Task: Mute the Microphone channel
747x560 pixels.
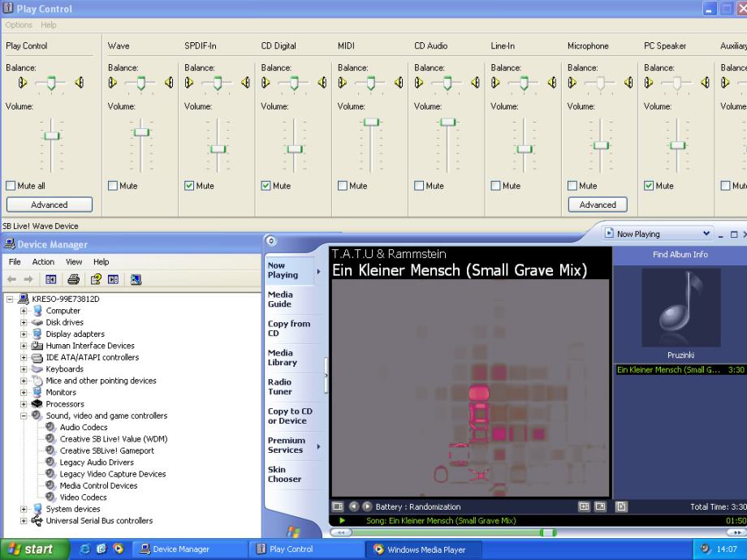Action: click(572, 186)
